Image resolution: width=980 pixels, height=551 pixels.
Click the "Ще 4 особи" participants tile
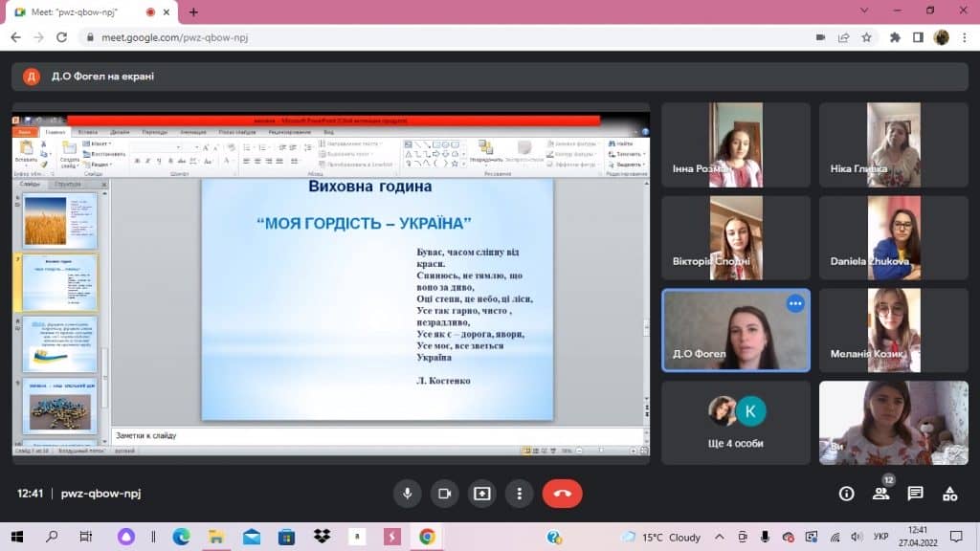[735, 423]
